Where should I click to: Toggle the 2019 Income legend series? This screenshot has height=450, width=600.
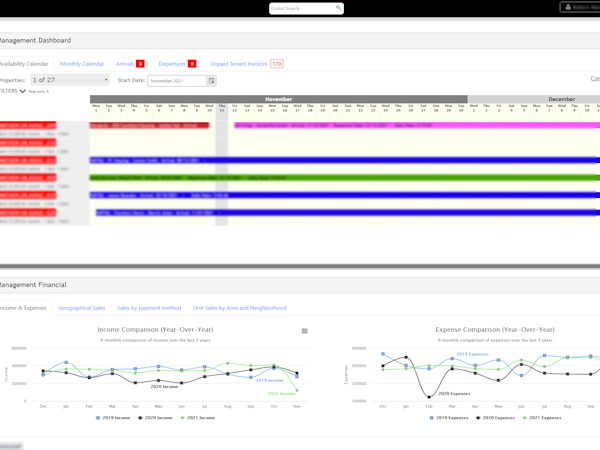(113, 417)
